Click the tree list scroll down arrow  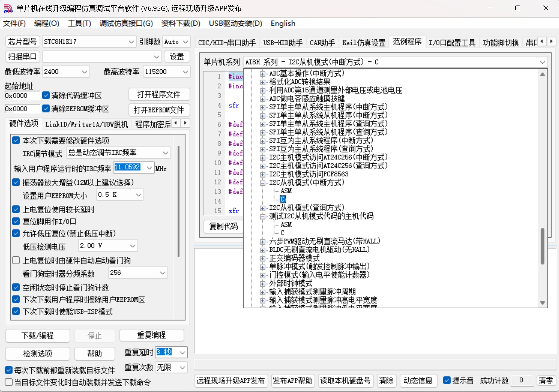point(542,303)
